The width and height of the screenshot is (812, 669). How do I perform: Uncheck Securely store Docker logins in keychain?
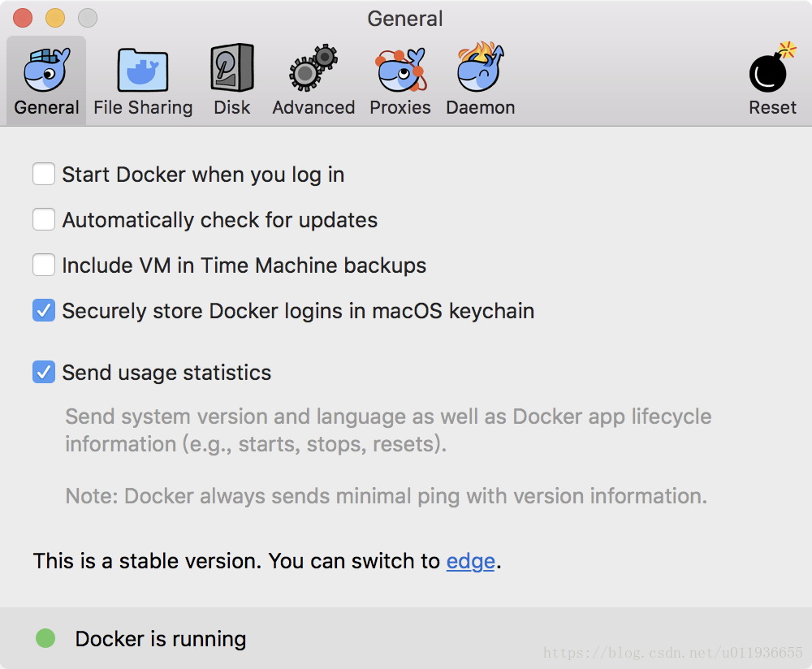pyautogui.click(x=44, y=310)
